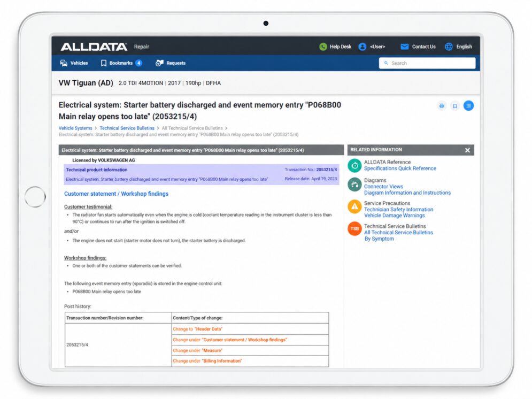Open Diagram Information and Instructions link
Screen dimensions: 532x399
pyautogui.click(x=407, y=193)
